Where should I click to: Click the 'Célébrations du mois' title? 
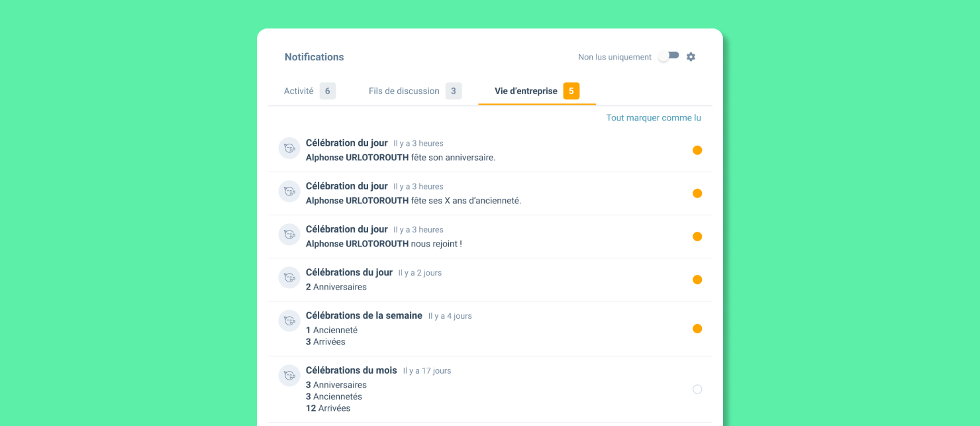pos(352,370)
